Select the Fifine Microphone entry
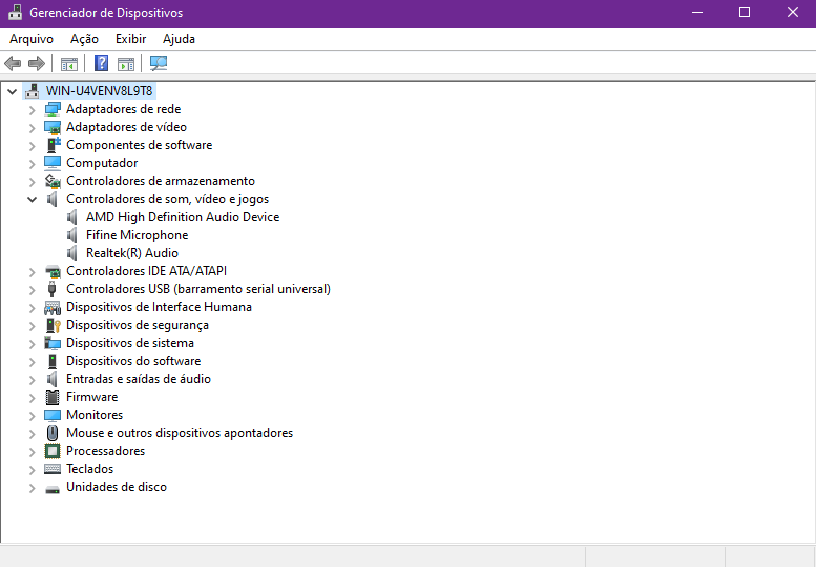This screenshot has width=819, height=567. (137, 235)
